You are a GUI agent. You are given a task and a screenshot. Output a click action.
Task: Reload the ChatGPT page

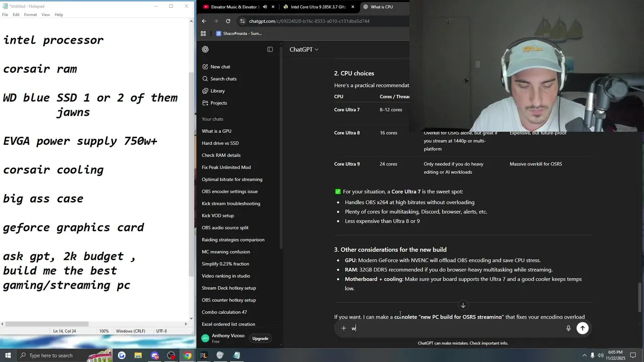[228, 21]
